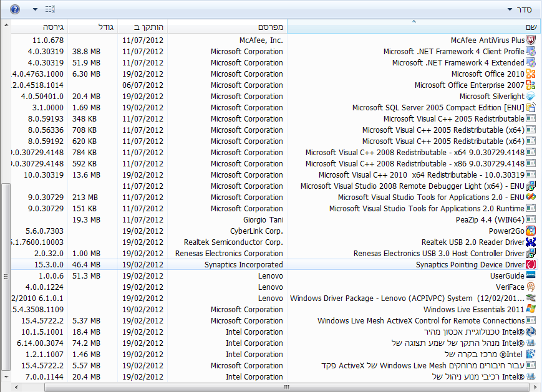This screenshot has height=392, width=542.
Task: Sort by the גירסה version column
Action: click(39, 27)
